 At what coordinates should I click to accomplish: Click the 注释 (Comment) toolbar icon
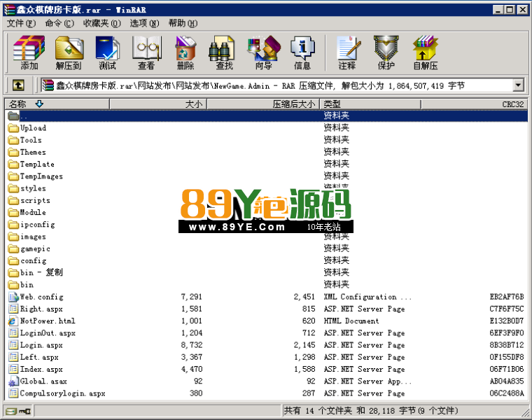click(347, 52)
